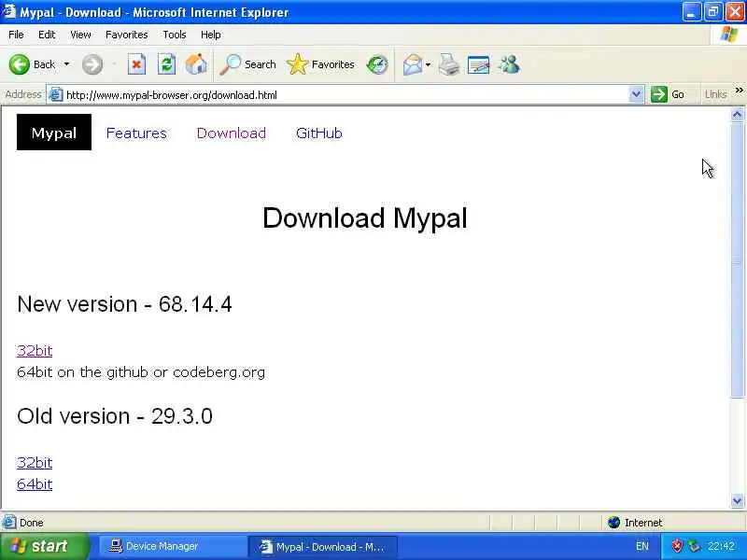Open the Messenger icon

click(509, 64)
